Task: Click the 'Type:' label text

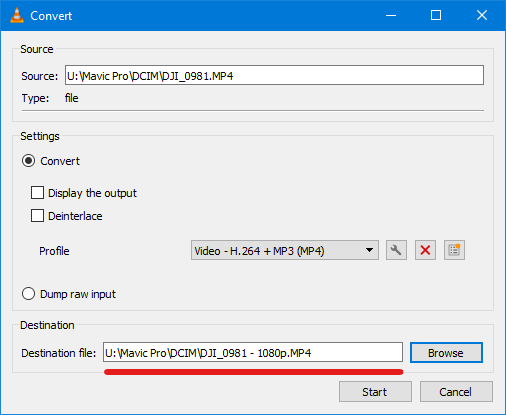Action: point(35,98)
